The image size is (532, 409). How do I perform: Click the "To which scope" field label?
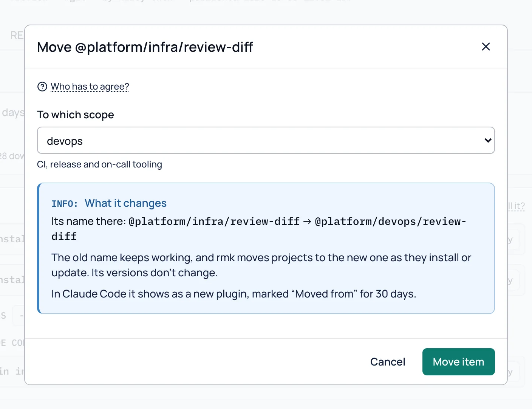(76, 115)
